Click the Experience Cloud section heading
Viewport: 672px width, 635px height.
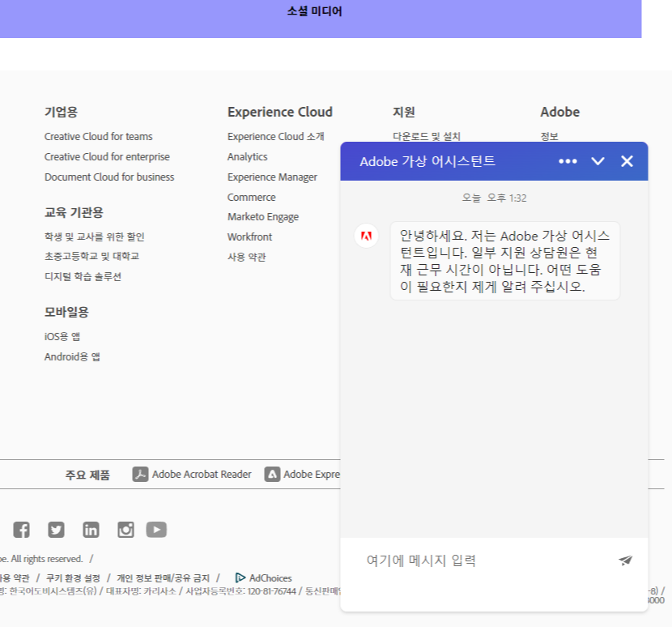[280, 112]
